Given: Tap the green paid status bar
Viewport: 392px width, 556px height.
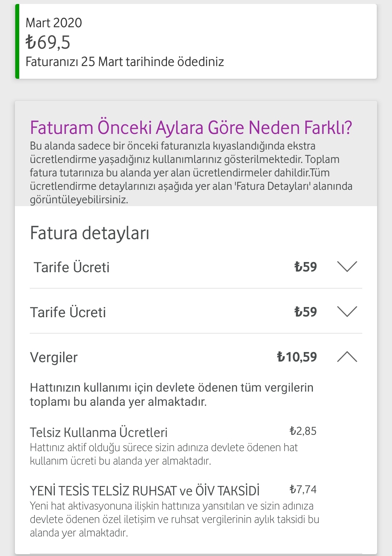Looking at the screenshot, I should click(17, 41).
